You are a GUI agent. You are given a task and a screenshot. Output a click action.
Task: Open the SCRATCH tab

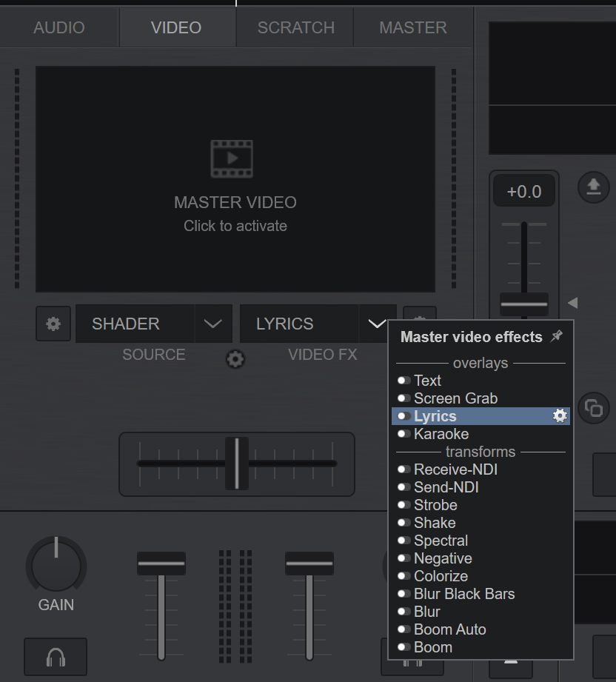(x=295, y=28)
